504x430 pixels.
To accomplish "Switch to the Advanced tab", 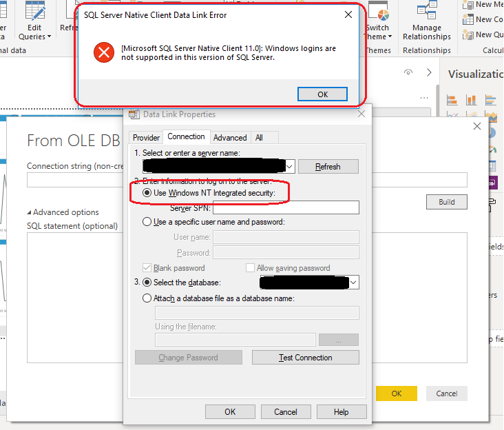I will tap(230, 138).
